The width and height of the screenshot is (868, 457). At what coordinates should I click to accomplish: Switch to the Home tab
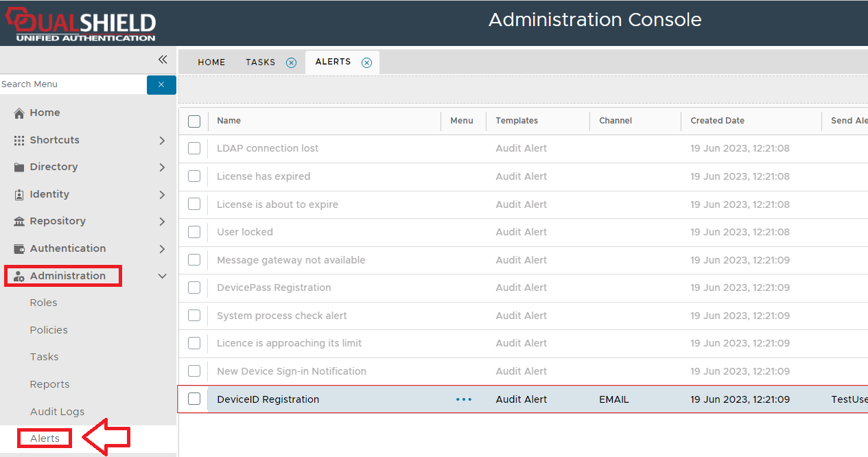tap(211, 62)
